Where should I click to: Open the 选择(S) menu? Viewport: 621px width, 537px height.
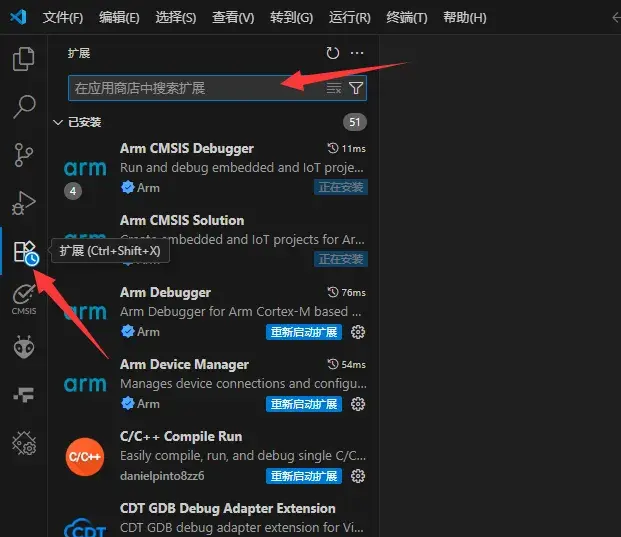[x=175, y=17]
